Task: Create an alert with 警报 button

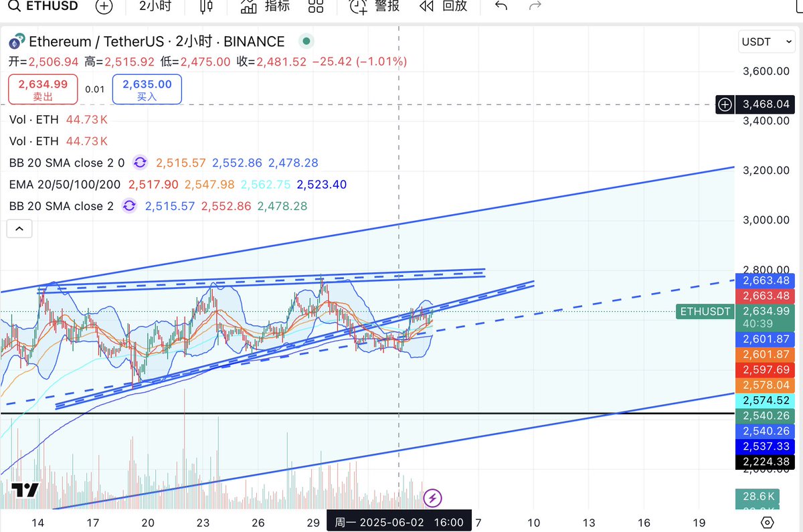Action: [x=375, y=7]
